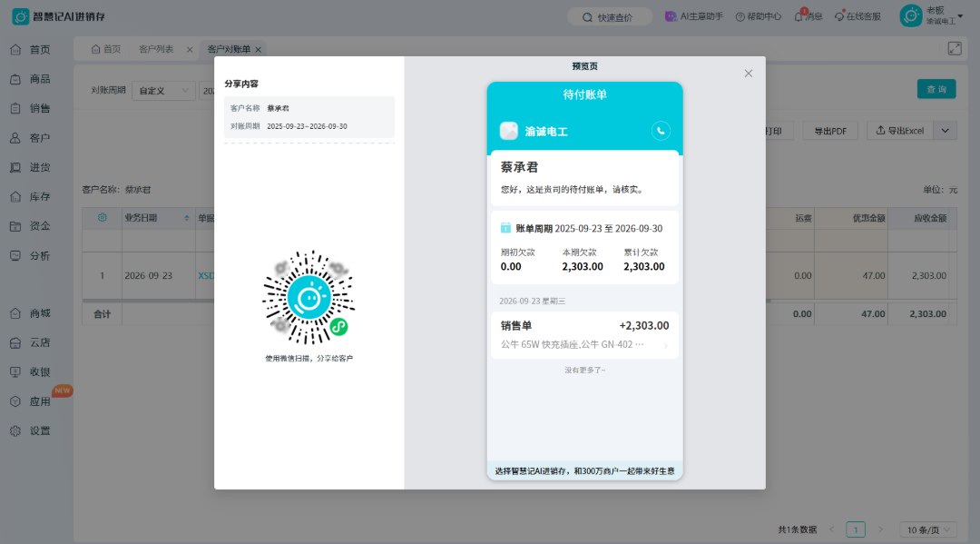Click the 老板 user avatar
980x544 pixels.
click(x=911, y=15)
